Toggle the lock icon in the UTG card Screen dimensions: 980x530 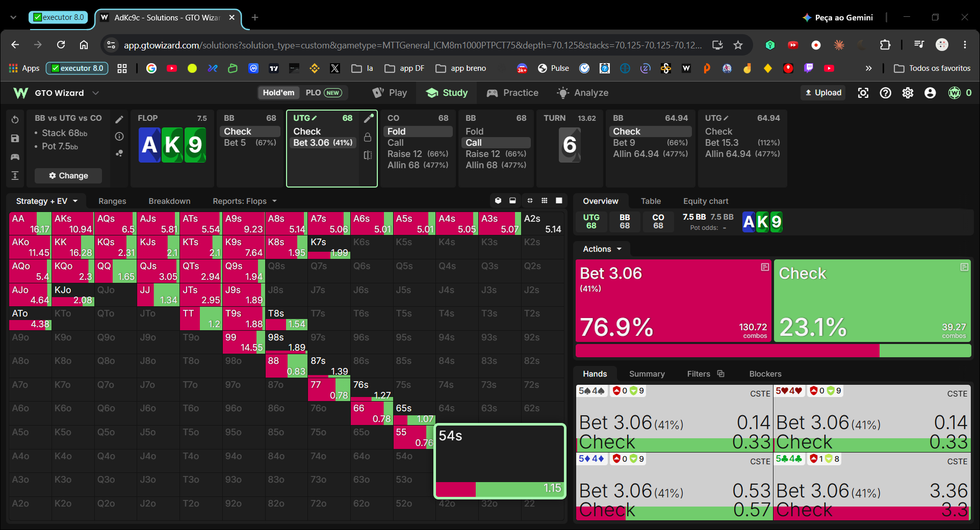click(368, 137)
